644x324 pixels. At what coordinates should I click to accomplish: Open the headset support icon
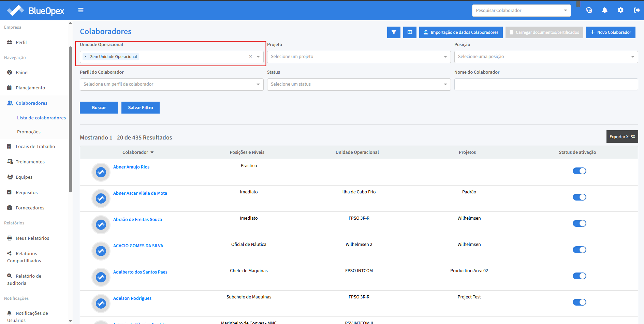589,10
